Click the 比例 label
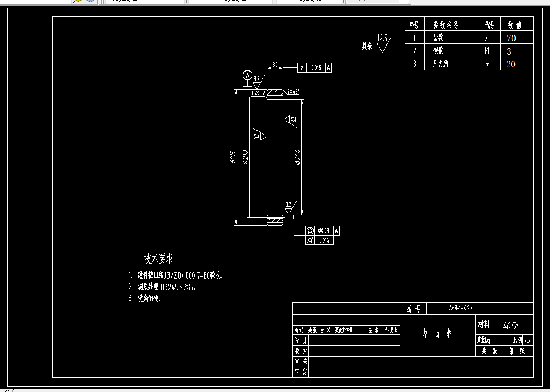This screenshot has width=550, height=392. (517, 340)
